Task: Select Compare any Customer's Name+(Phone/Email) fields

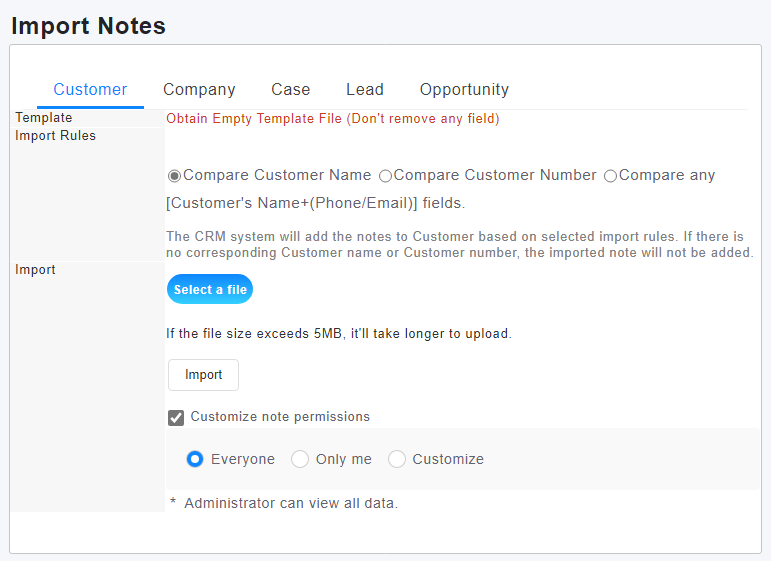Action: coord(610,176)
